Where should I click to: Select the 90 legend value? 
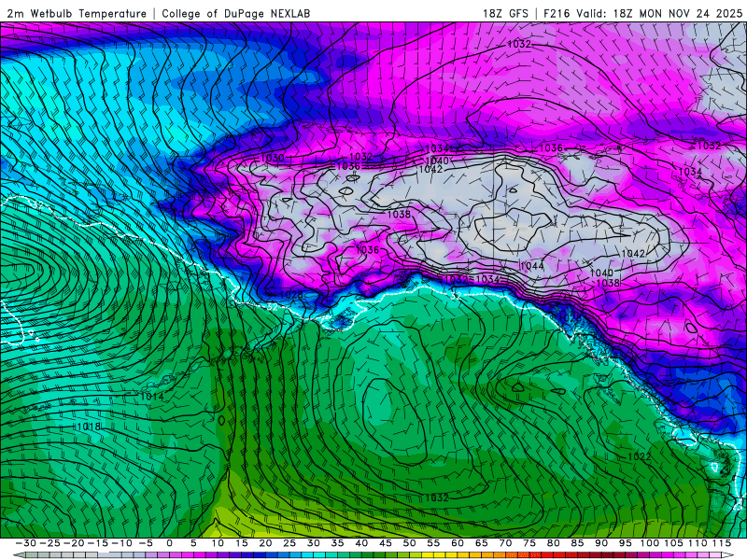click(601, 543)
